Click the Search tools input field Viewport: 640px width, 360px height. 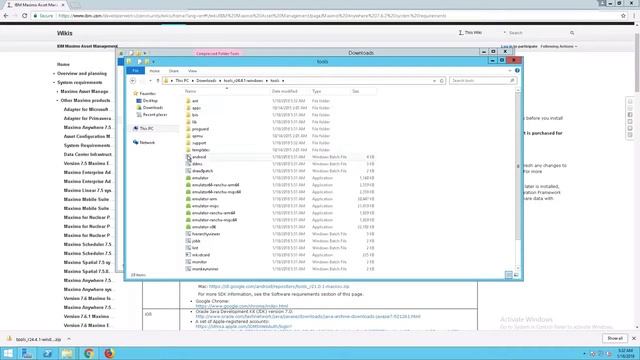pos(482,81)
